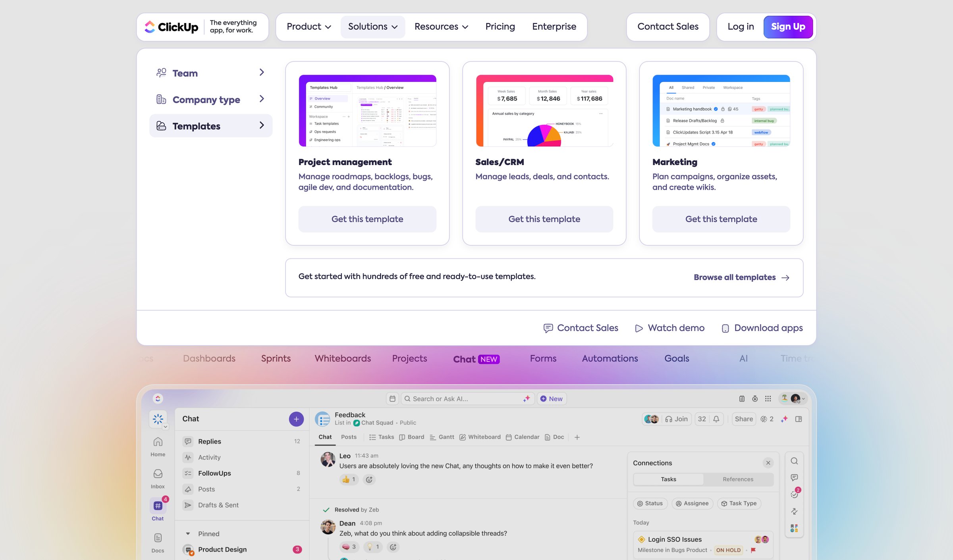
Task: Go to Enterprise page
Action: (x=554, y=27)
